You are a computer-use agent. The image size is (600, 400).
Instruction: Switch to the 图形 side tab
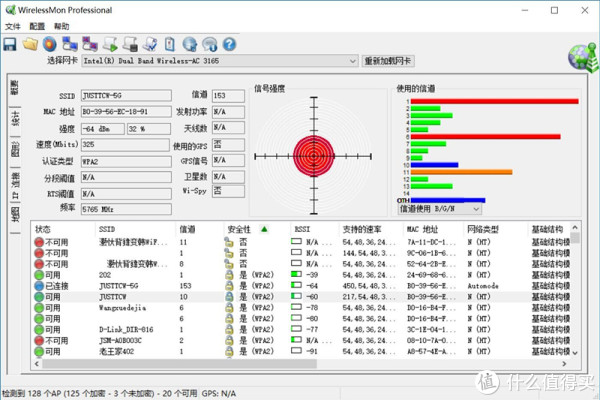(x=15, y=149)
